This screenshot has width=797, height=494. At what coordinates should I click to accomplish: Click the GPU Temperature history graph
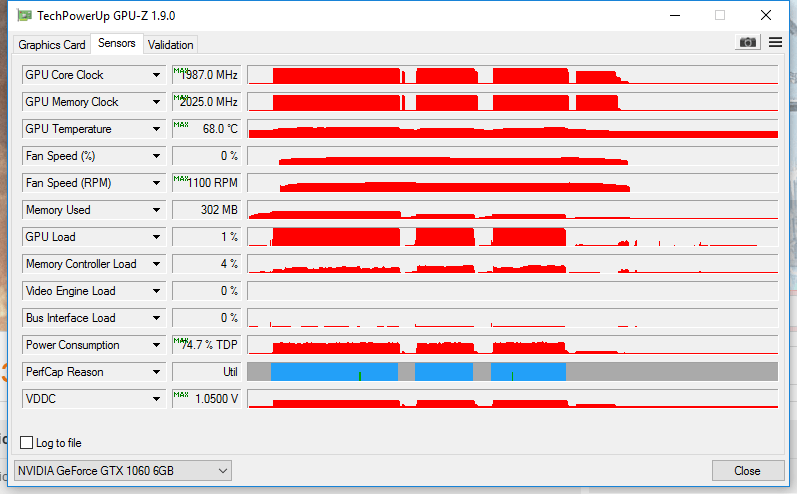512,129
